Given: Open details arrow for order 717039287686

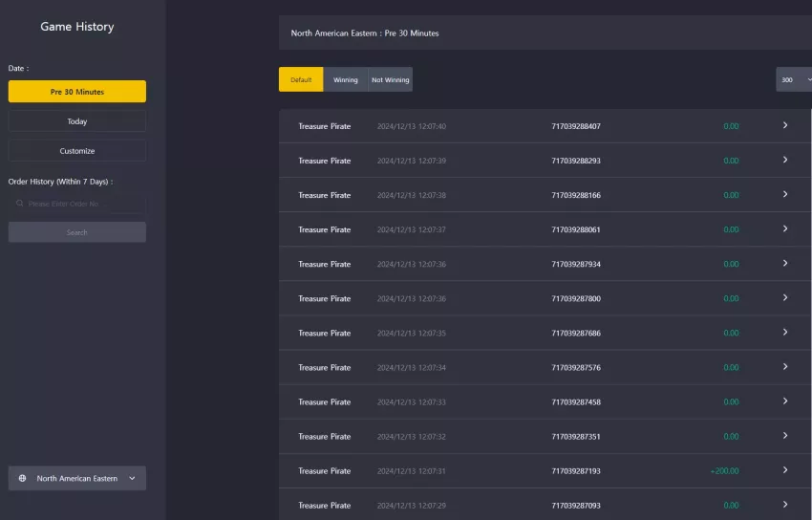Looking at the screenshot, I should coord(785,332).
